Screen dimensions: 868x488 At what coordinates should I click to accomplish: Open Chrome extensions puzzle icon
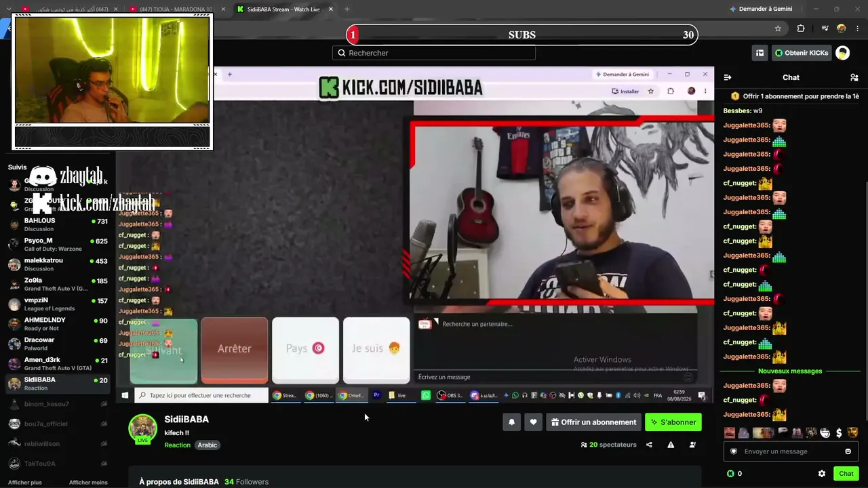click(801, 28)
